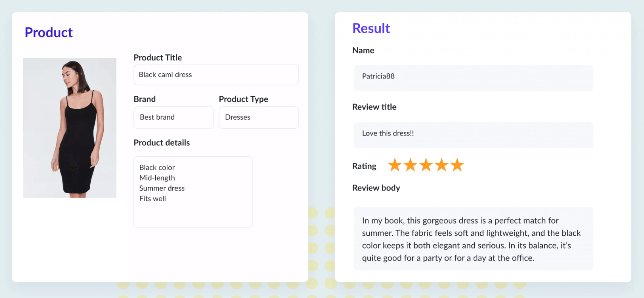Select the Brand field containing Best brand
This screenshot has width=644, height=298.
(x=173, y=117)
